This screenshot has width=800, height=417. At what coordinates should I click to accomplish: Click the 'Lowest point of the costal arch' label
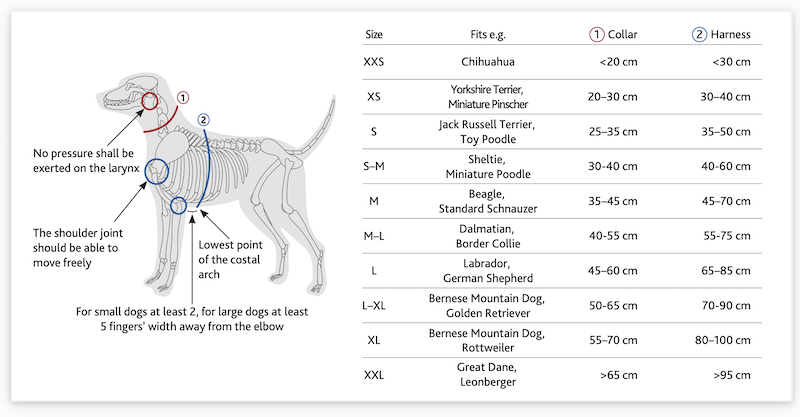(x=230, y=259)
